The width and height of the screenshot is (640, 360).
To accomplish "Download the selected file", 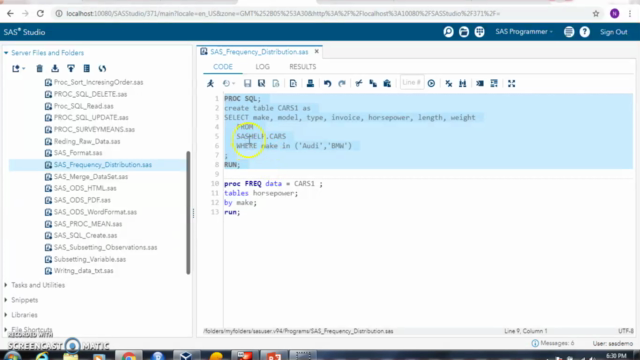I will pos(55,68).
